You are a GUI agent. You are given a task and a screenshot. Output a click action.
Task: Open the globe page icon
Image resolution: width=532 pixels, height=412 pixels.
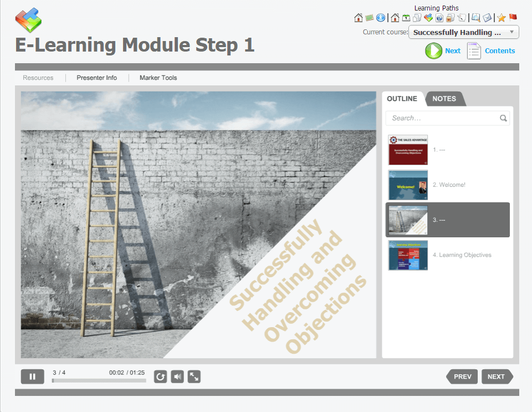[x=439, y=18]
